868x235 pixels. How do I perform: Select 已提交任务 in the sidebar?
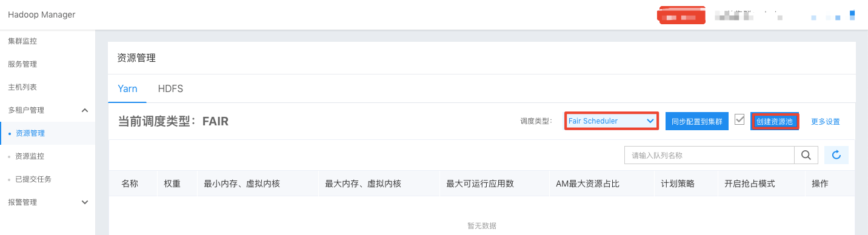34,179
